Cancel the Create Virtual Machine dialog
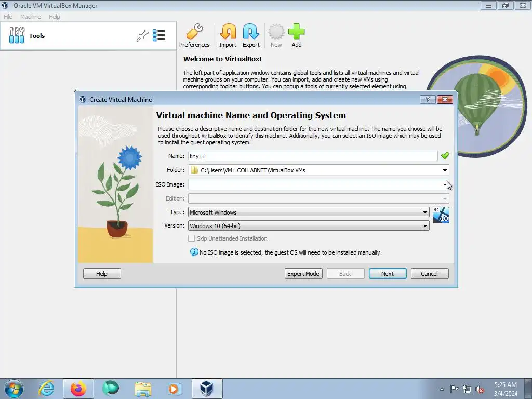Image resolution: width=532 pixels, height=399 pixels. tap(430, 273)
